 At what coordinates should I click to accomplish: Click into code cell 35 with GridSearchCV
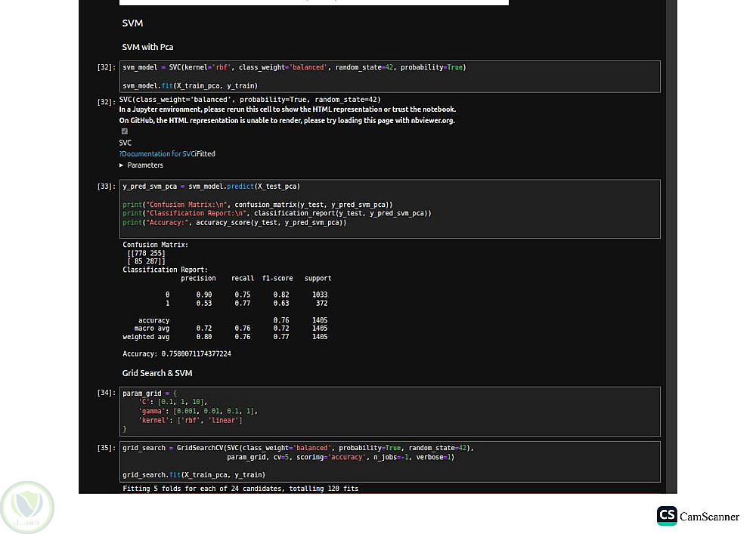(x=389, y=461)
